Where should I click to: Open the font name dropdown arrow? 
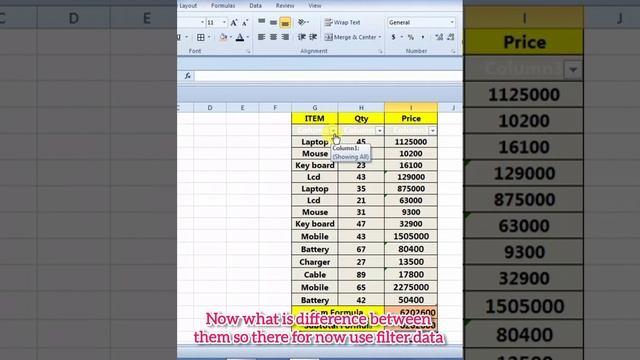click(202, 22)
